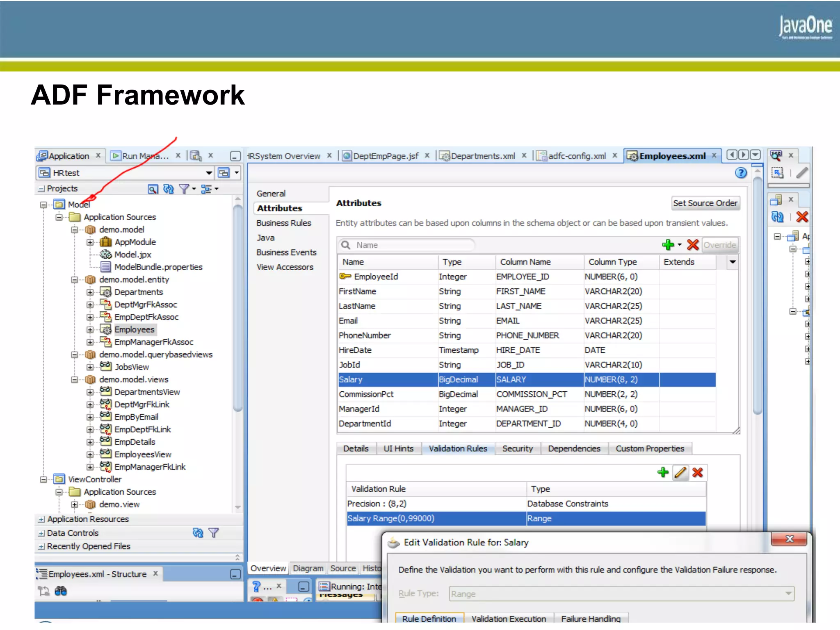Refresh the Data Controls panel
Viewport: 840px width, 630px height.
click(198, 532)
